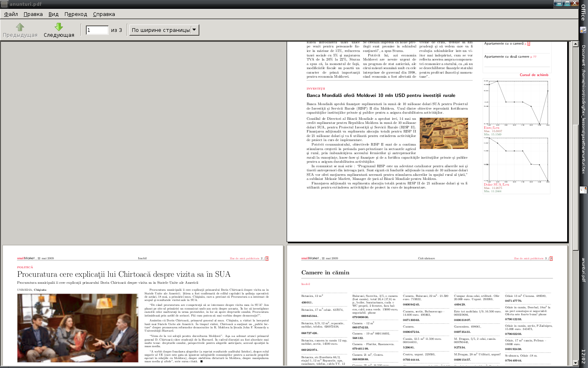Open the Вид menu
588x368 pixels.
(53, 14)
